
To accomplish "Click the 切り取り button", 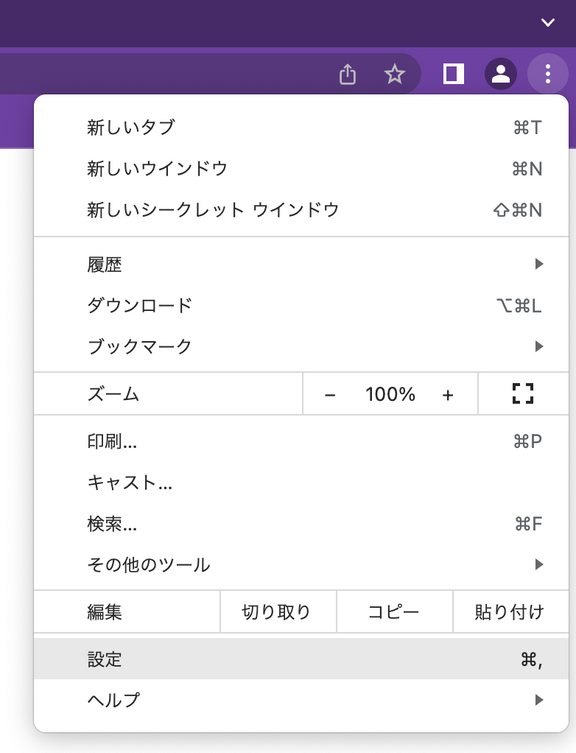I will click(278, 612).
